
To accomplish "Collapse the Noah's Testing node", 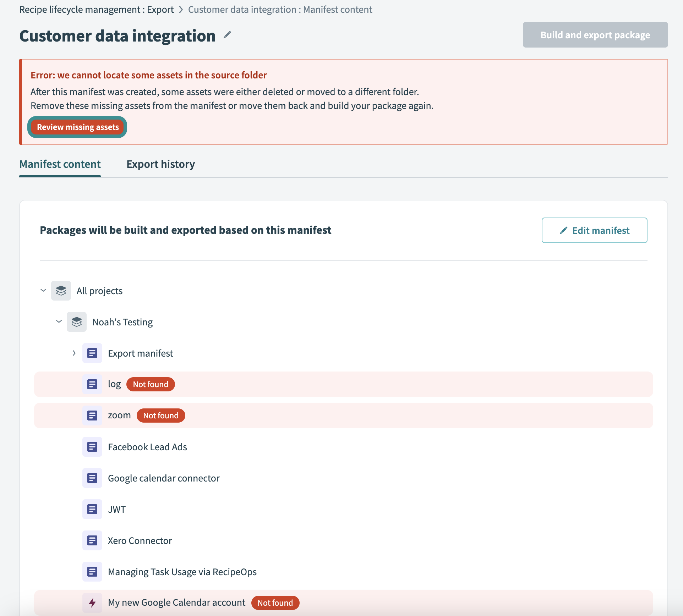I will (59, 321).
